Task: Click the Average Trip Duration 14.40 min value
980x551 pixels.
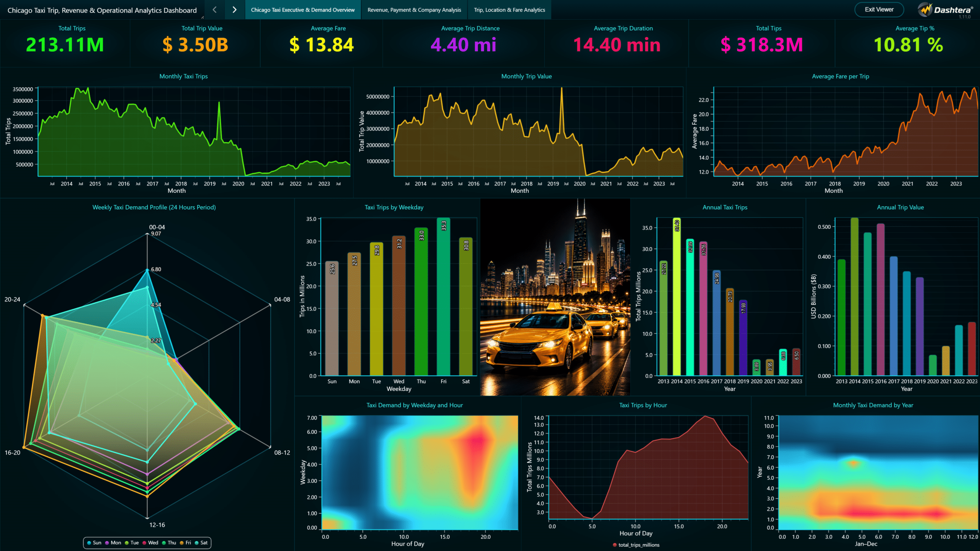Action: (617, 45)
